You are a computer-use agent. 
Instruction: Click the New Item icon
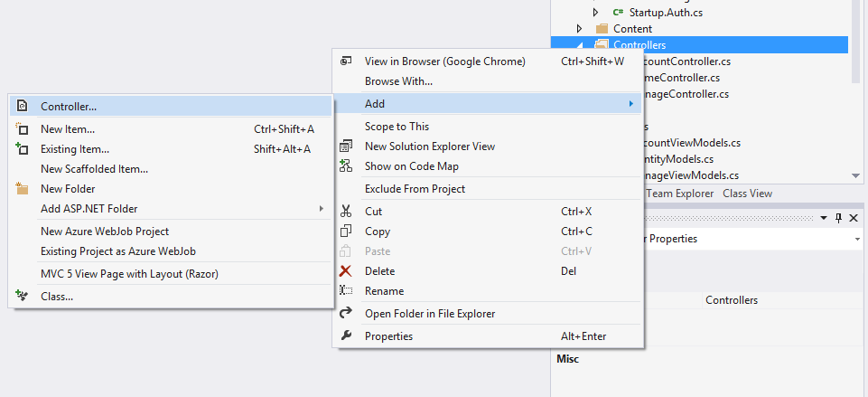tap(23, 129)
